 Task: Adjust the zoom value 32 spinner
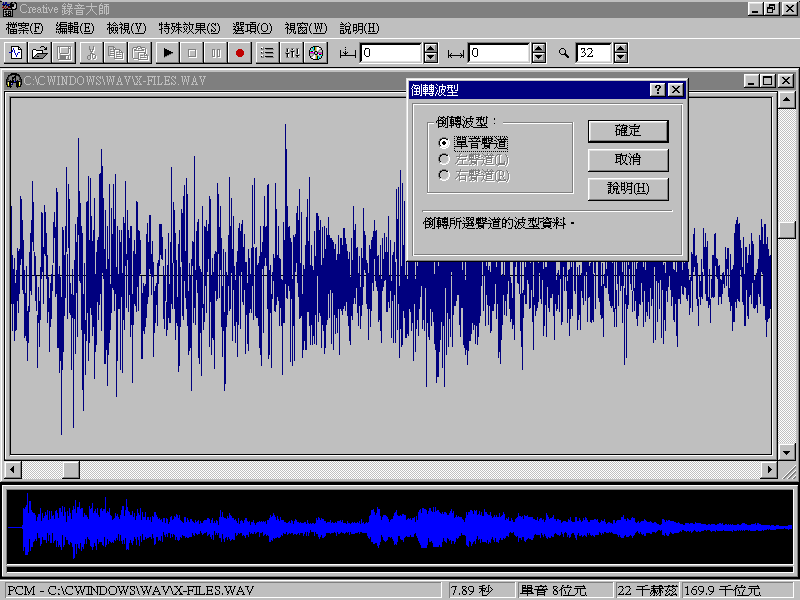coord(621,52)
